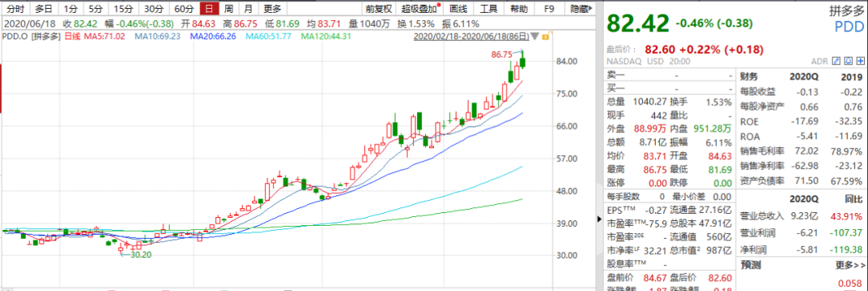Choose the 30分 period tab
This screenshot has width=868, height=291.
154,9
